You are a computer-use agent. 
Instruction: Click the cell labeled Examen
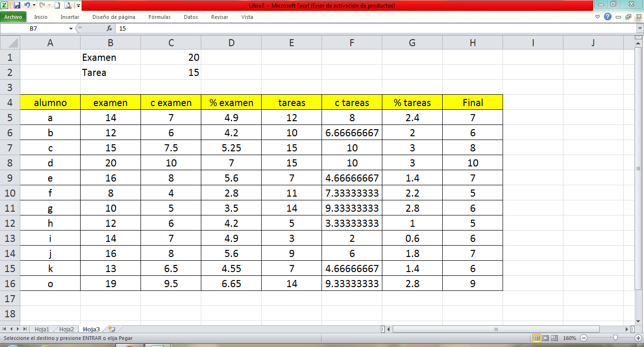pos(110,58)
